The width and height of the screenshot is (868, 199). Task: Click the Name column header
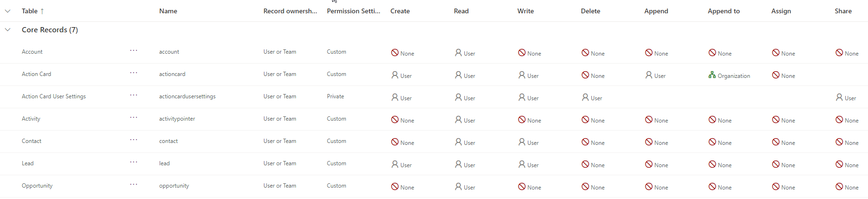(168, 11)
